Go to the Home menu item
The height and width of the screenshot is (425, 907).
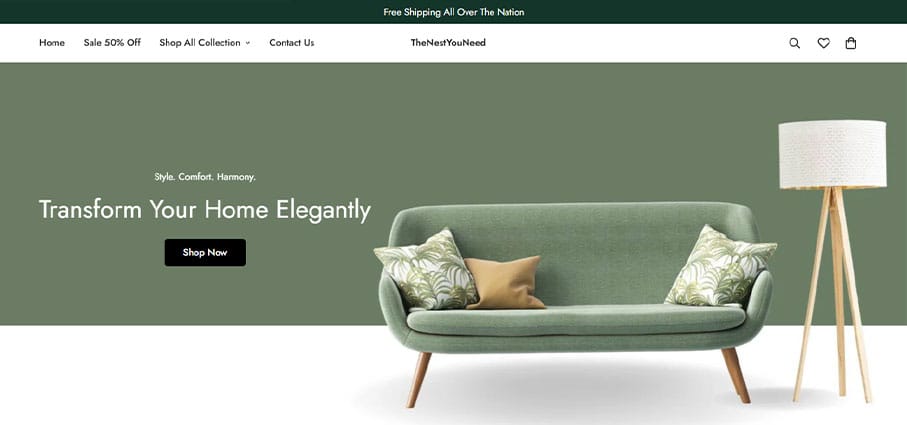[52, 43]
